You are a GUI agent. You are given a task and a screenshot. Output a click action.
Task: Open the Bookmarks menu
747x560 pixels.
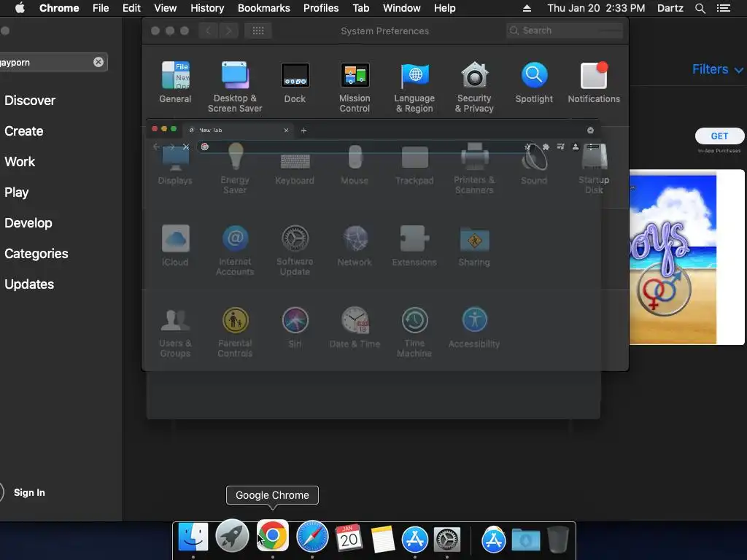pyautogui.click(x=264, y=8)
